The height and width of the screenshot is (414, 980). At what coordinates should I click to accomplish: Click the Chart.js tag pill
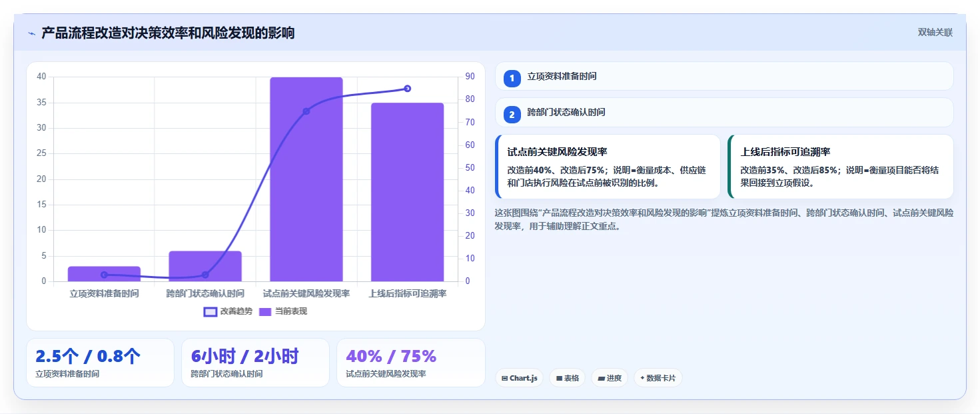[x=519, y=378]
